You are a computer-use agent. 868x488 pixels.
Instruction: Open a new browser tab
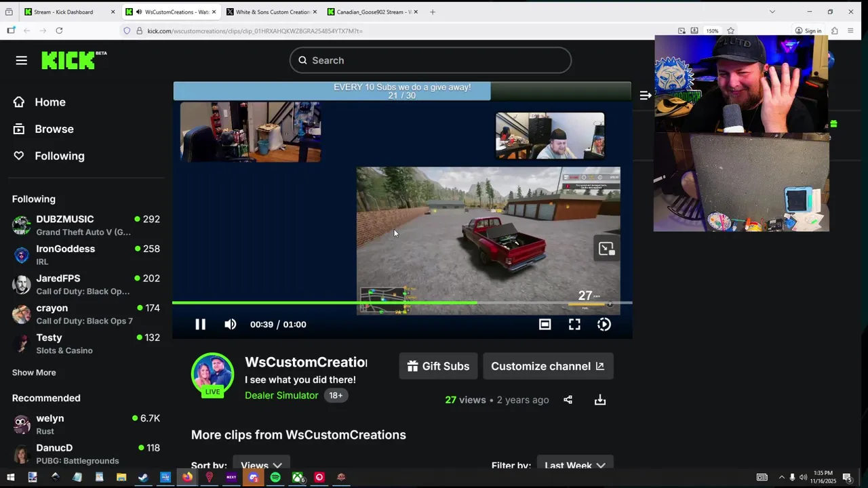tap(432, 12)
